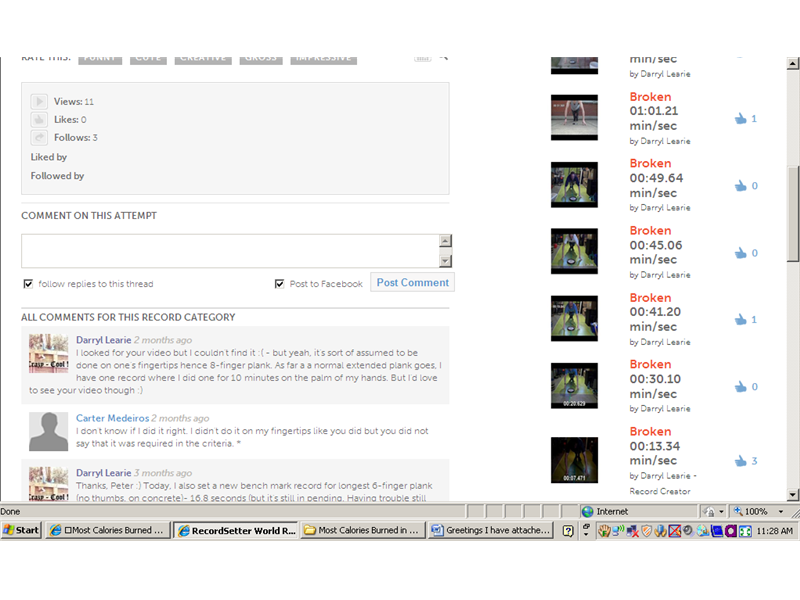Toggle Post to Facebook checkbox
The height and width of the screenshot is (600, 800).
[x=279, y=284]
